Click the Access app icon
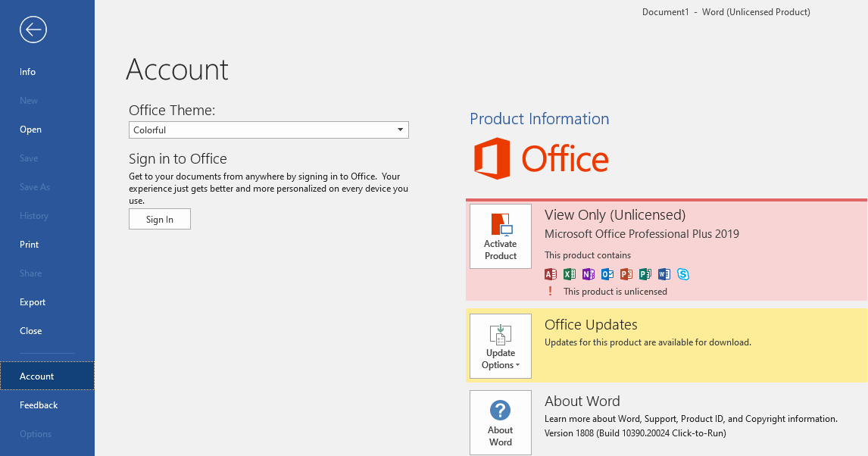Viewport: 868px width, 456px height. (550, 274)
